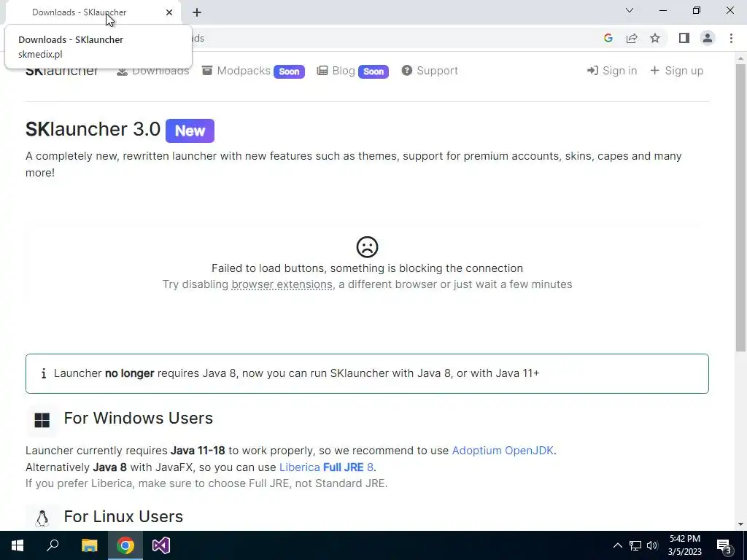Click the 'For Linux Users' heading

(123, 517)
